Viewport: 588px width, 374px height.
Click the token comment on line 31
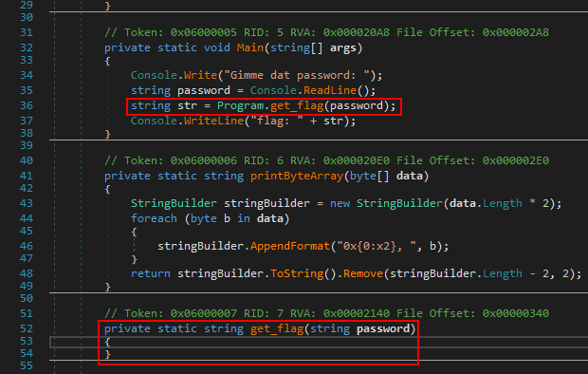(326, 32)
